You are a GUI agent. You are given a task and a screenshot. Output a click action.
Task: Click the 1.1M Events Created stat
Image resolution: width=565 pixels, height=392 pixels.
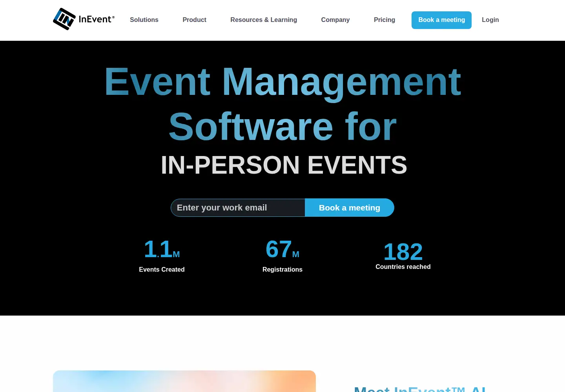click(162, 255)
